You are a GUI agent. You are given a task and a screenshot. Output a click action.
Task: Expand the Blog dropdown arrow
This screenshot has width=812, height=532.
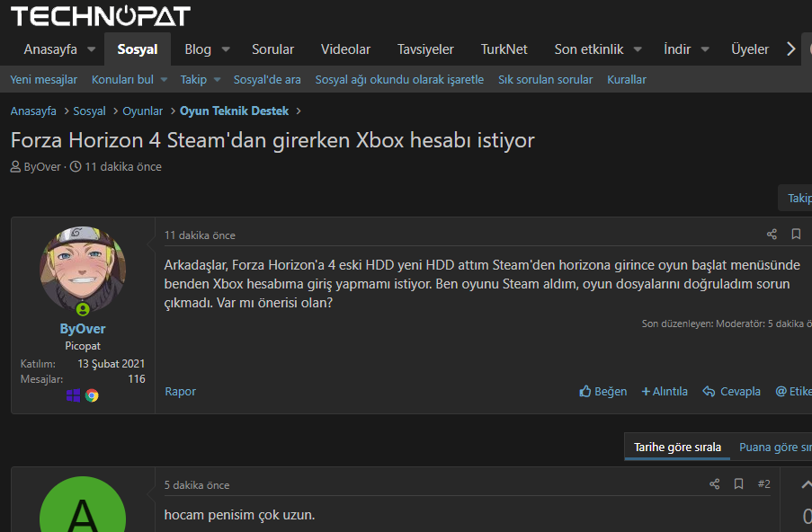[x=226, y=49]
